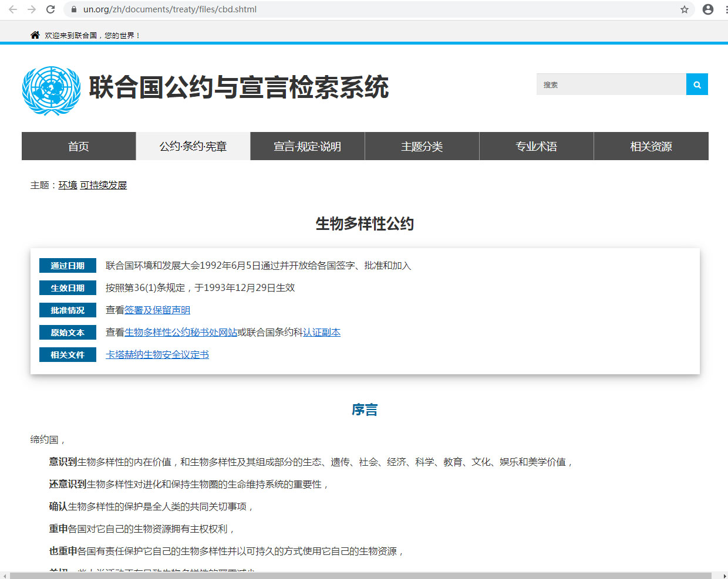Focus the 搜索 search input field
Viewport: 728px width, 579px height.
point(611,84)
